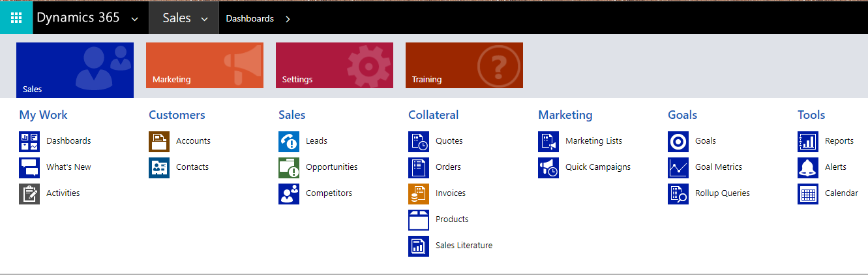
Task: Click the Dashboards icon under My Work
Action: 29,141
